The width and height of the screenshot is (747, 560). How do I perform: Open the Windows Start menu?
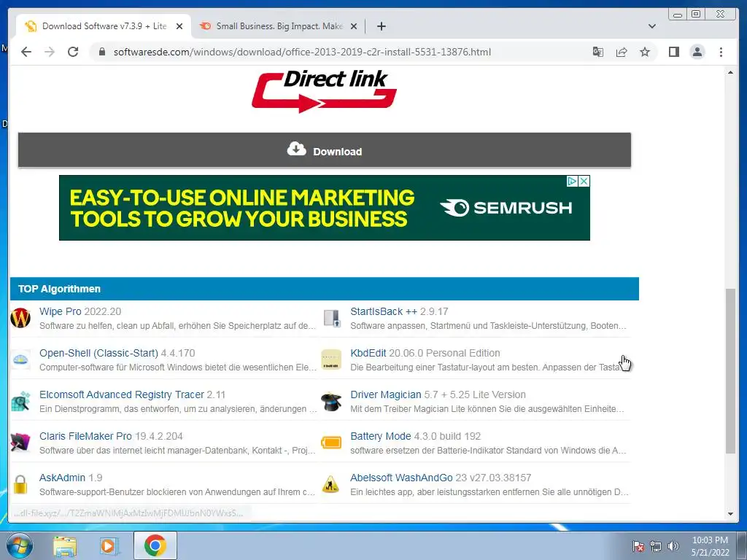click(x=19, y=545)
